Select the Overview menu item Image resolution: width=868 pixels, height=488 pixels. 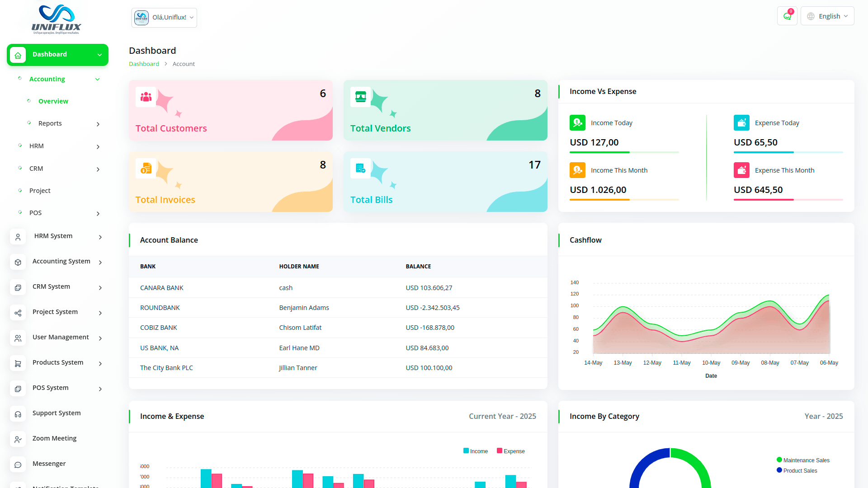(x=53, y=101)
